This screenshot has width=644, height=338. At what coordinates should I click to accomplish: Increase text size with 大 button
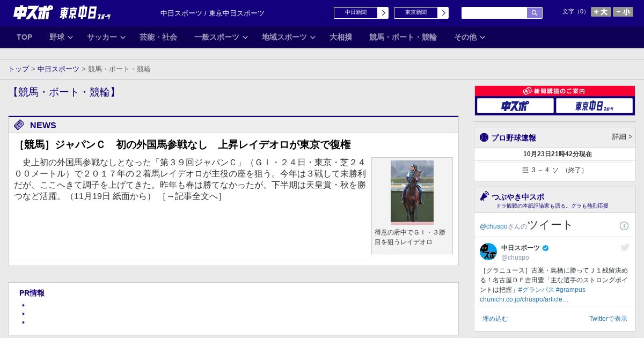point(601,12)
